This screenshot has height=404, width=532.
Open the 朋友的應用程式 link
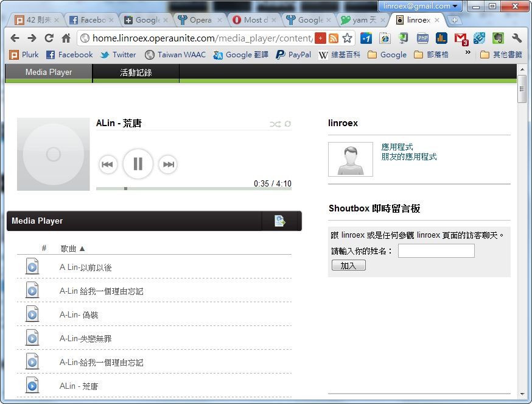409,157
